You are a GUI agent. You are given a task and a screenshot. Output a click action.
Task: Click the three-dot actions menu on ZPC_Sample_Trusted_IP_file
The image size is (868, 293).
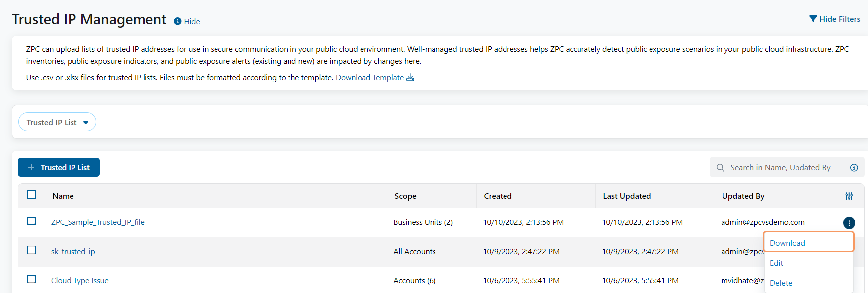(x=849, y=222)
